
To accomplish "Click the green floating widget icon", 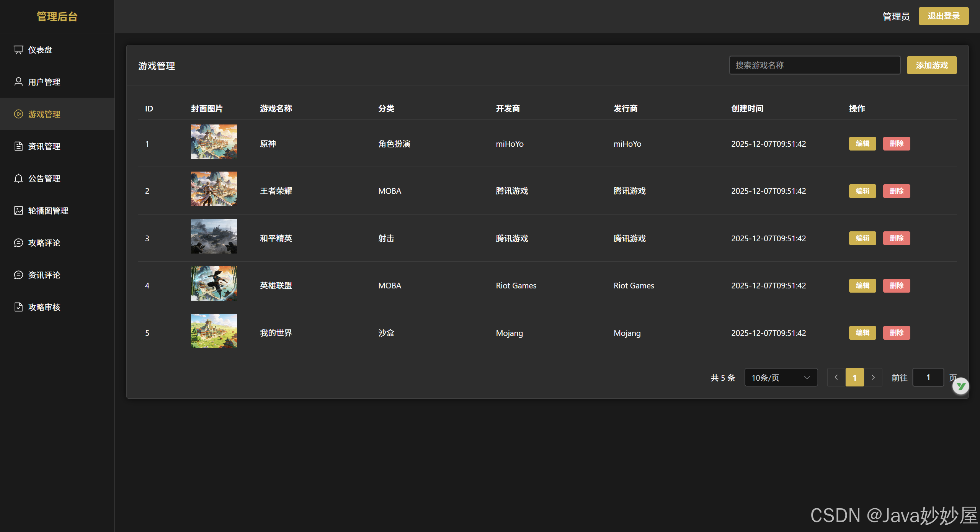I will tap(960, 386).
